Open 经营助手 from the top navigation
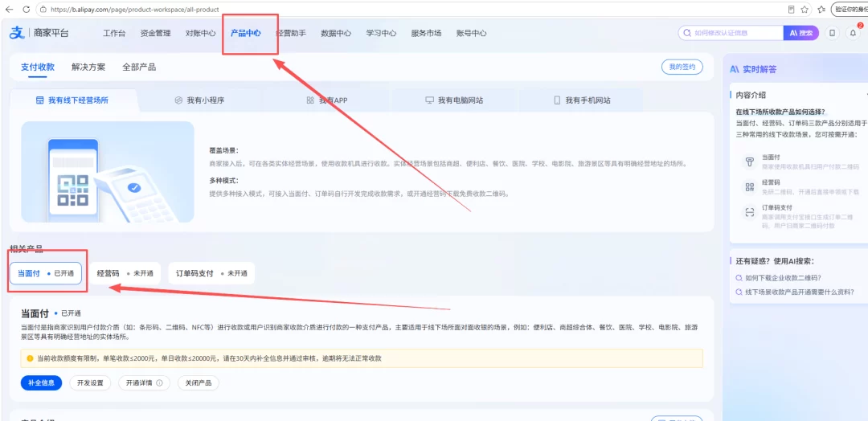The height and width of the screenshot is (421, 868). 291,33
